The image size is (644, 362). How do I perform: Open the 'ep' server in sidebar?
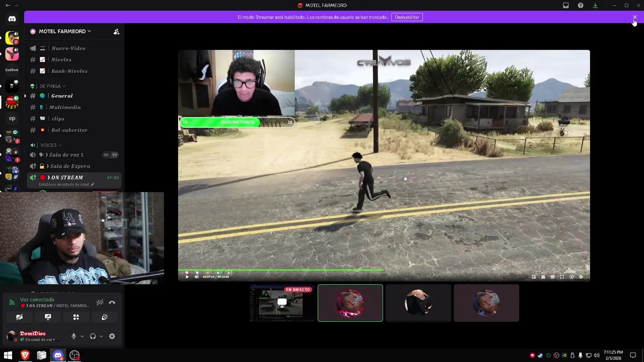[x=12, y=119]
